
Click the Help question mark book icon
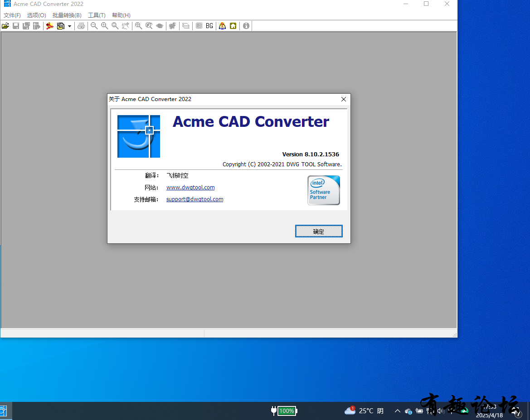223,26
